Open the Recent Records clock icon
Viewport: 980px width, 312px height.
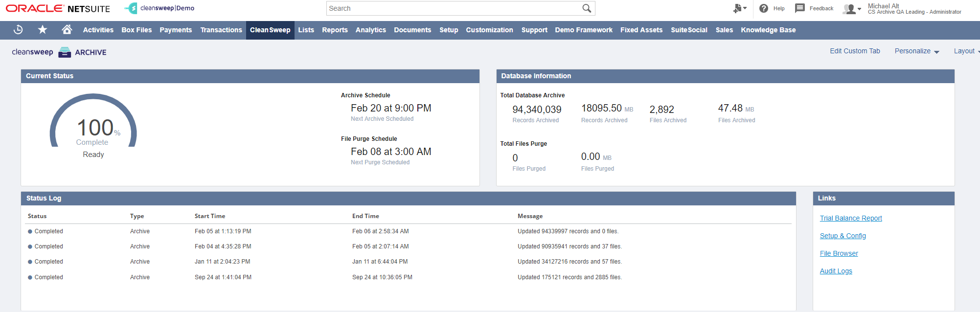point(18,30)
